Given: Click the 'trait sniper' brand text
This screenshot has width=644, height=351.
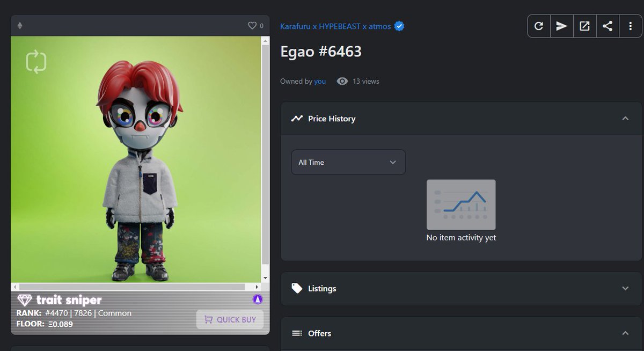Looking at the screenshot, I should (x=69, y=300).
